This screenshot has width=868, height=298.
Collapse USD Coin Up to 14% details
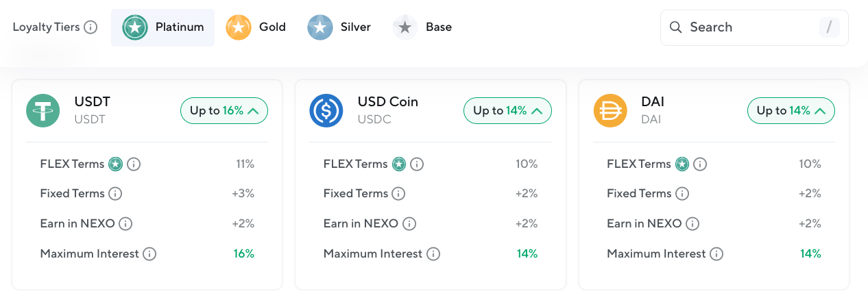coord(507,110)
